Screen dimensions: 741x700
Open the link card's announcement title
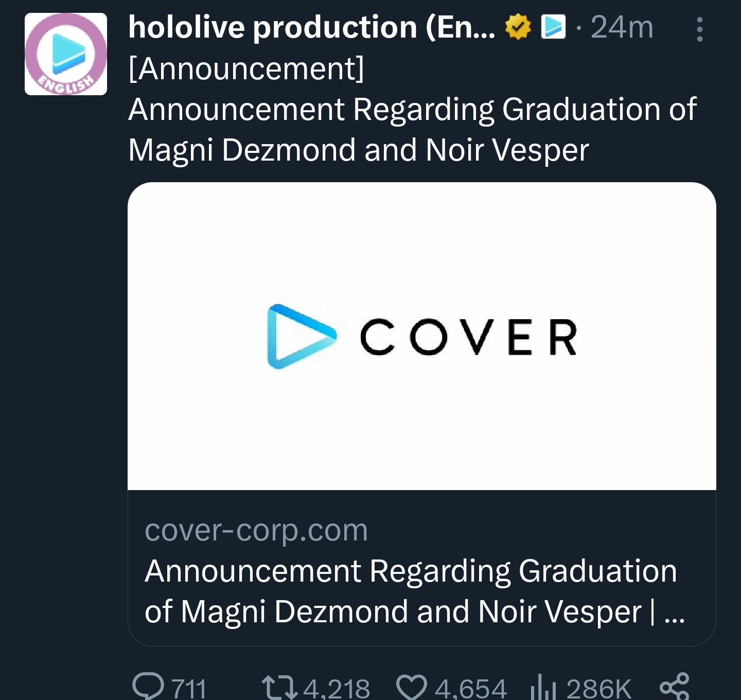411,591
